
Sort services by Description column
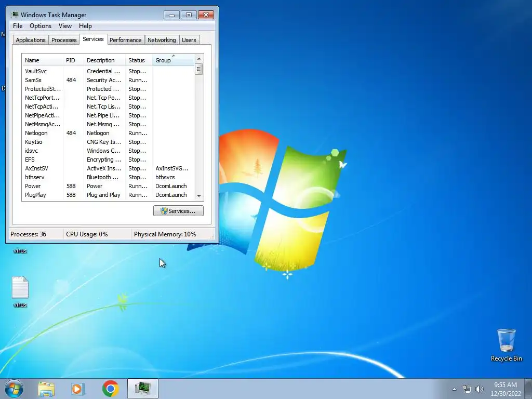[x=104, y=60]
